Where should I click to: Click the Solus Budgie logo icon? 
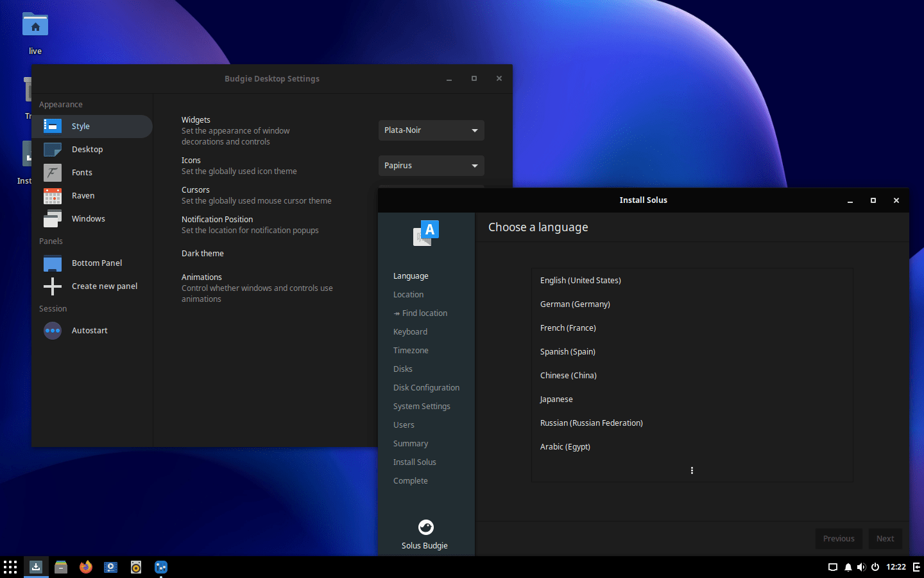click(426, 527)
